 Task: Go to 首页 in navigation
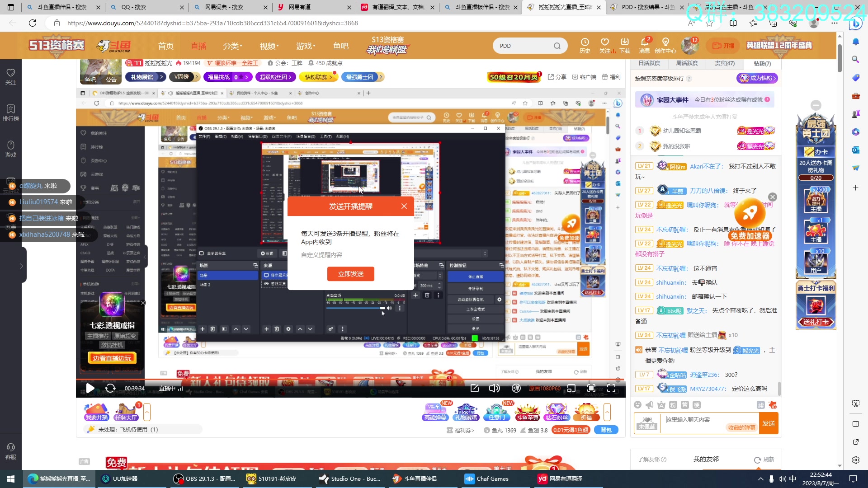pyautogui.click(x=166, y=46)
